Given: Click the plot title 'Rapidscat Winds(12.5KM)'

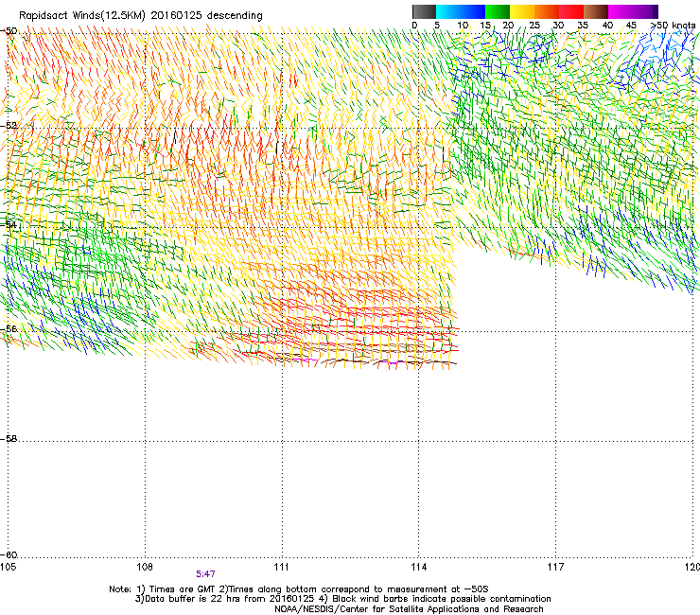Looking at the screenshot, I should (x=82, y=16).
